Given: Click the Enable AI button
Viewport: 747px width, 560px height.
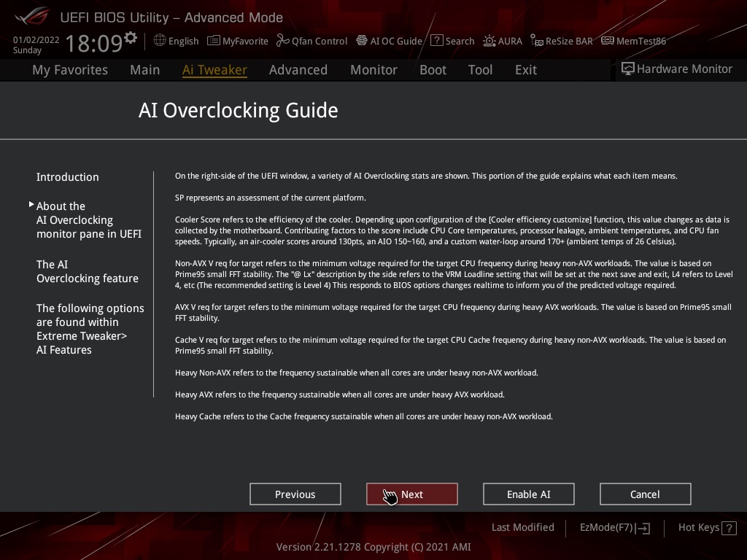Looking at the screenshot, I should pos(528,494).
